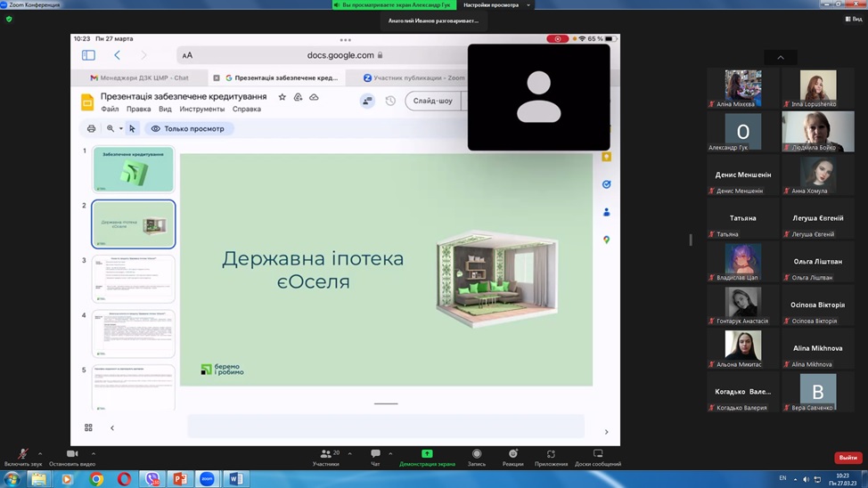Switch to the Gmail Chat browser tab

click(x=140, y=78)
